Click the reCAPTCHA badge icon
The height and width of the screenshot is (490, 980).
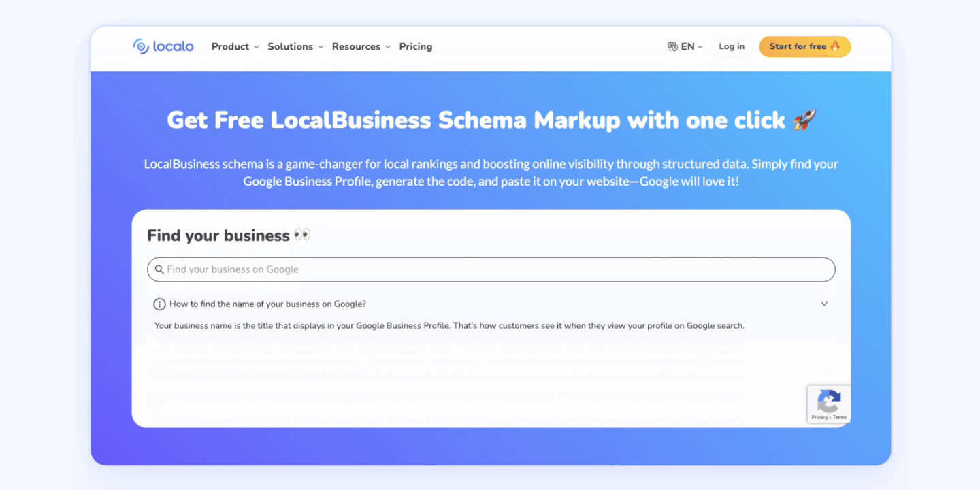pos(829,401)
